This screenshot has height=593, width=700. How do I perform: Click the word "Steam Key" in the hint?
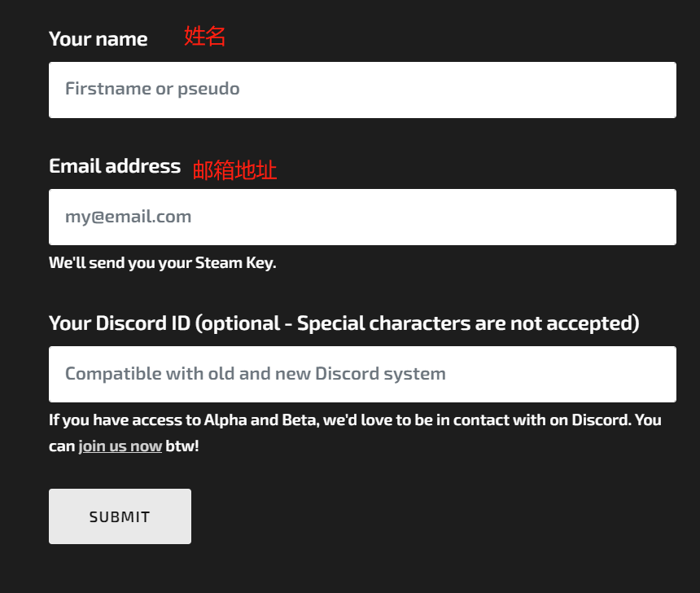point(234,263)
